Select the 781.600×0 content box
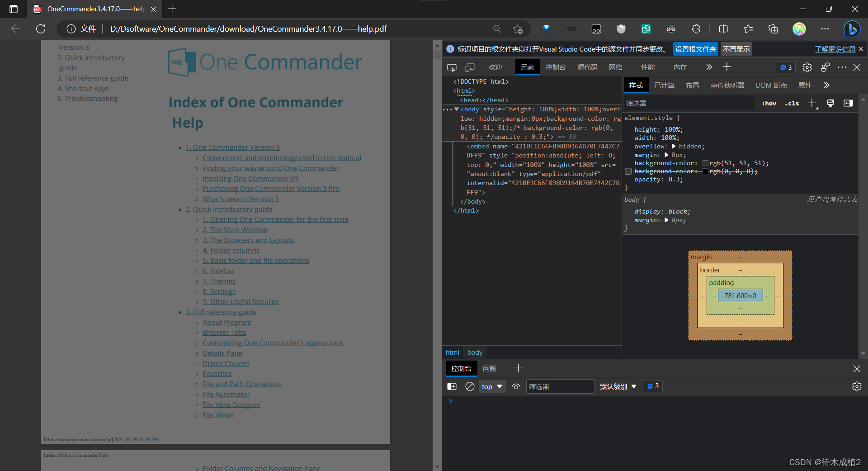The height and width of the screenshot is (471, 868). point(740,296)
